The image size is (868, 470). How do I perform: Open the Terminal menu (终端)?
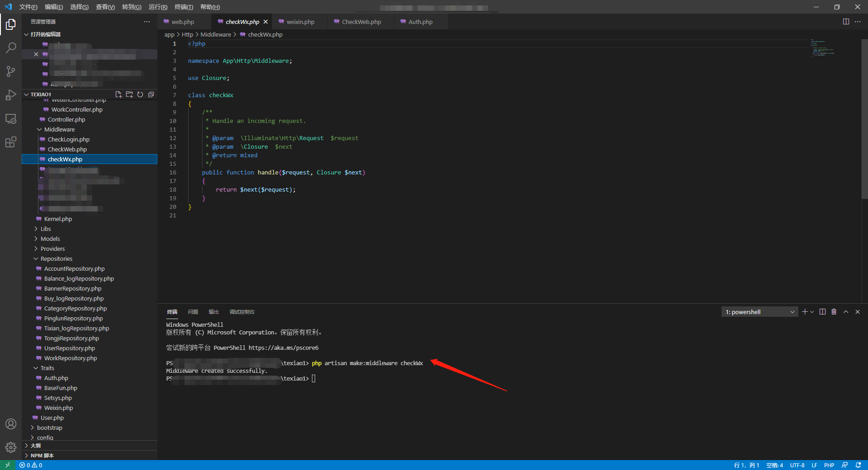[184, 7]
